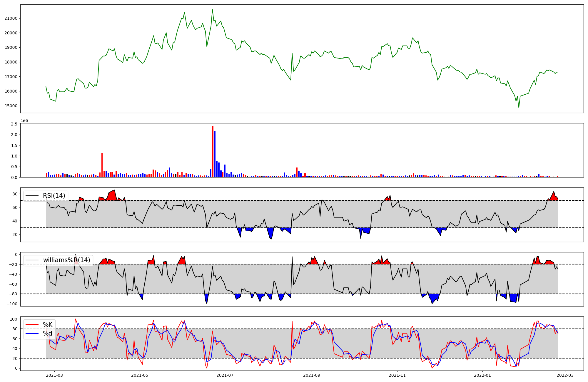Image resolution: width=588 pixels, height=382 pixels.
Task: Click the tallest red volume bar
Action: tap(213, 151)
